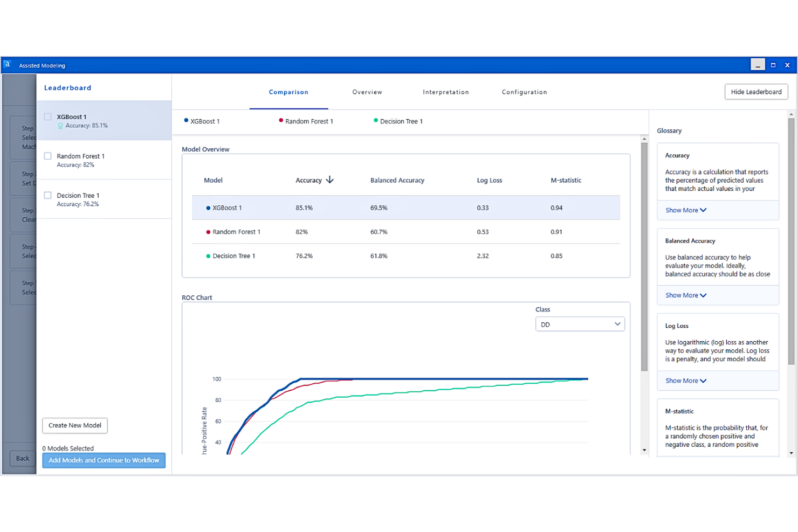
Task: Click the trophy badge beside XGBoost 1 accuracy
Action: click(60, 126)
